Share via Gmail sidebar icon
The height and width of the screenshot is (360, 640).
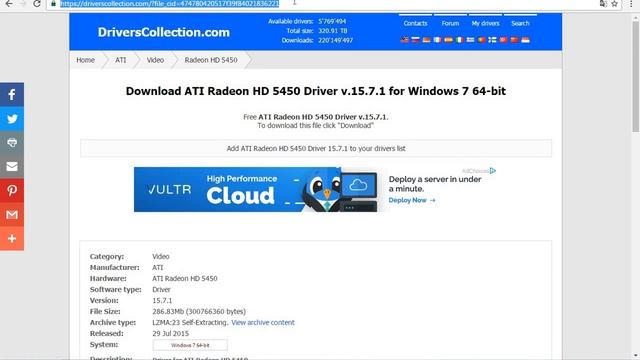coord(12,214)
